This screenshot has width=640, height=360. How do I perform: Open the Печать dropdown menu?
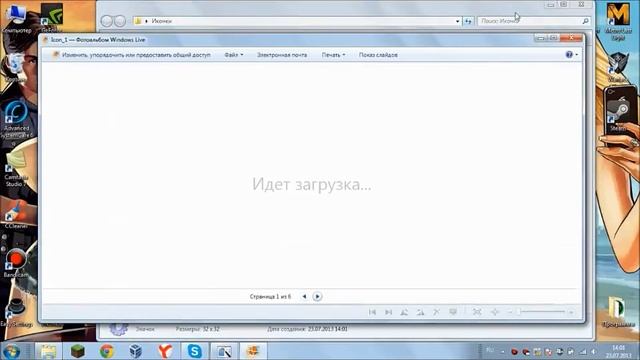[333, 55]
